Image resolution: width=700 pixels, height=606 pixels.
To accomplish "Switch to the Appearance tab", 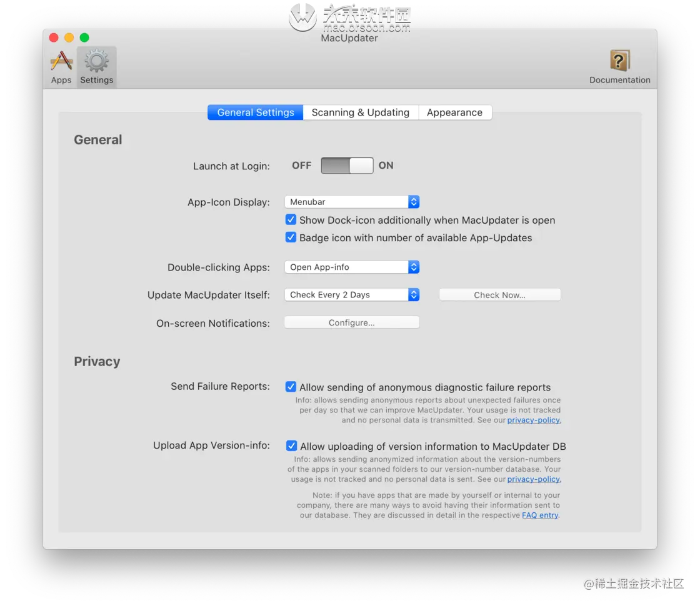I will point(455,112).
